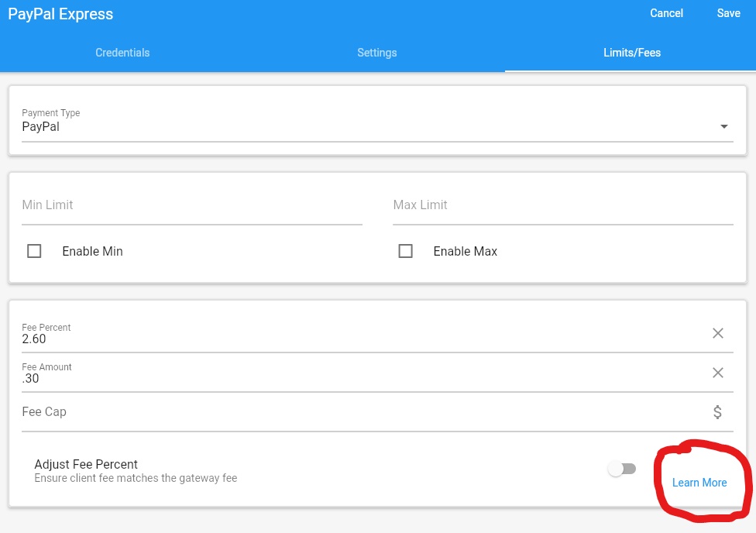This screenshot has height=533, width=756.
Task: Clear the Fee Amount value with X icon
Action: click(717, 373)
